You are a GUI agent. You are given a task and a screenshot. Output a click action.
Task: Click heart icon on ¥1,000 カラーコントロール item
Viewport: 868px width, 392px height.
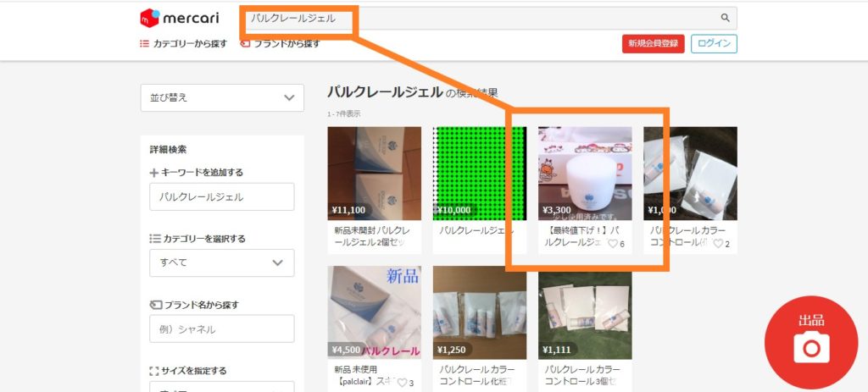click(x=717, y=244)
